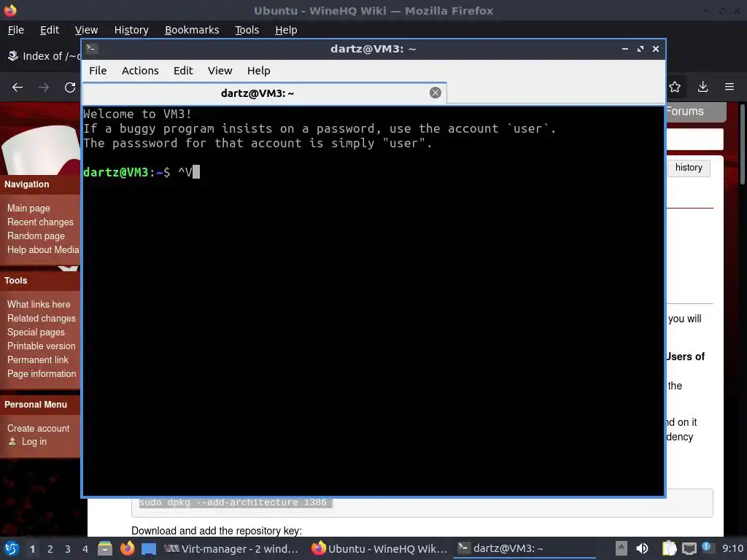Open Help about MediaWiki link
The width and height of the screenshot is (747, 560).
tap(43, 249)
